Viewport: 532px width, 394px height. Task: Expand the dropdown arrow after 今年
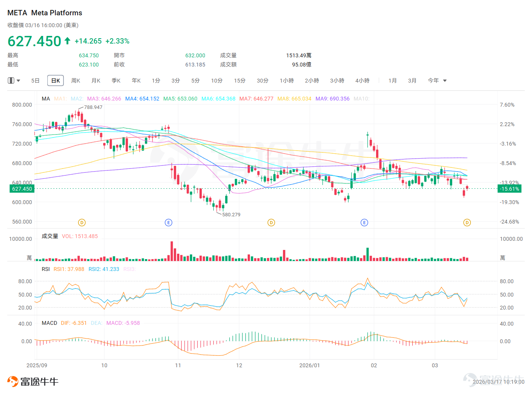tap(445, 81)
